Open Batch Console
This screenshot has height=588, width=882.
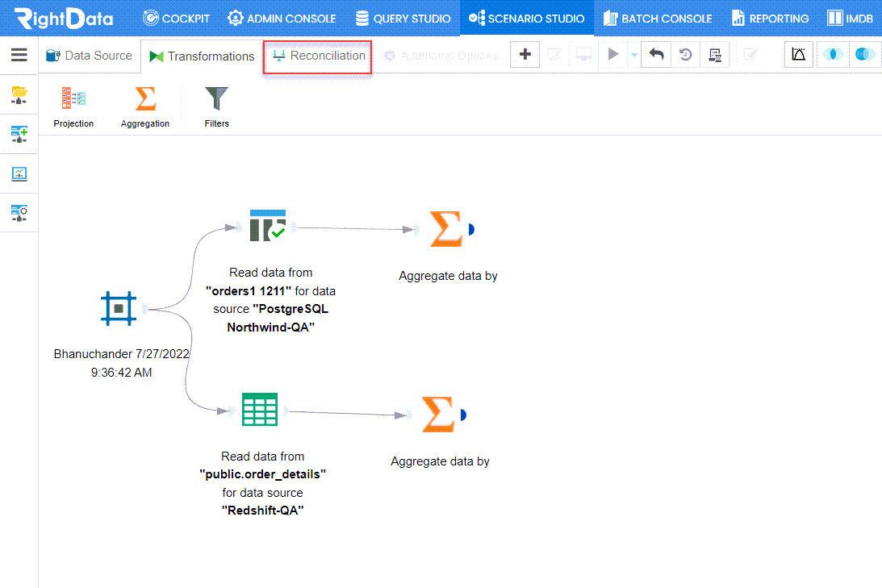(x=658, y=19)
